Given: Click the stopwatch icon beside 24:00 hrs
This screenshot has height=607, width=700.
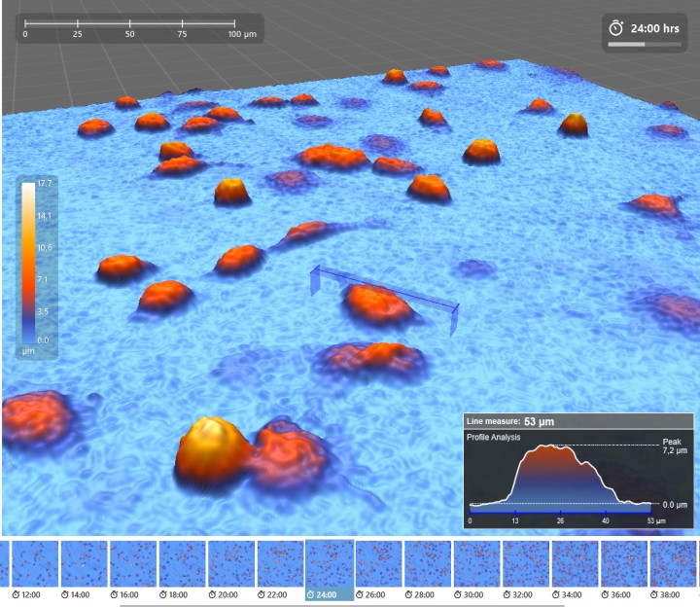Looking at the screenshot, I should 616,28.
